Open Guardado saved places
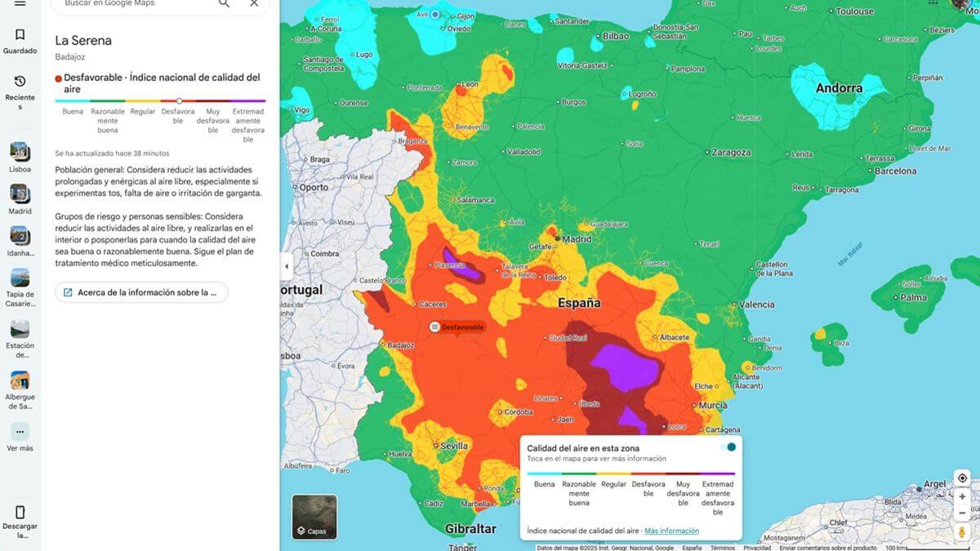Screen dimensions: 980x551 [x=20, y=41]
